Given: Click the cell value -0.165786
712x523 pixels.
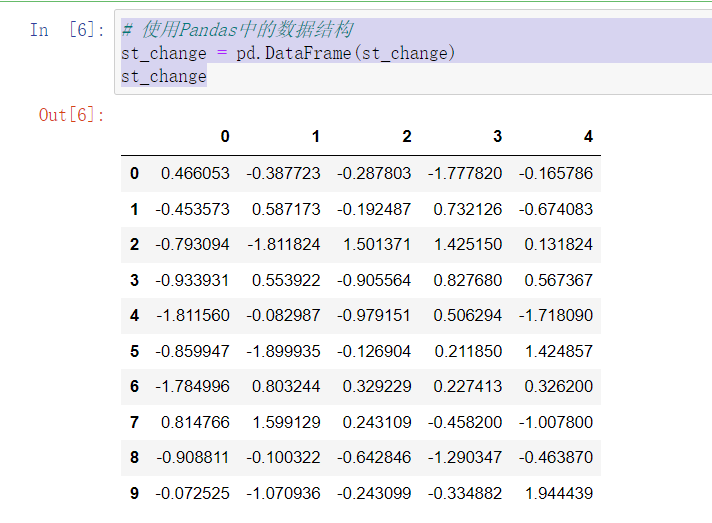Looking at the screenshot, I should (556, 173).
